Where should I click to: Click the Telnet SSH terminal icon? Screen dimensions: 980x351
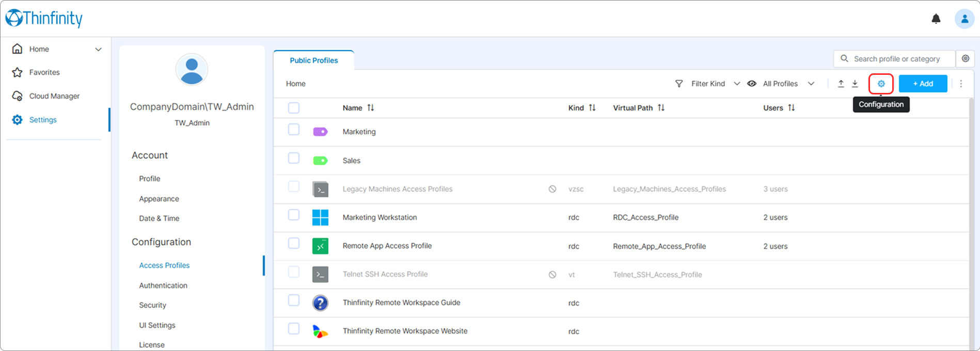(x=320, y=275)
